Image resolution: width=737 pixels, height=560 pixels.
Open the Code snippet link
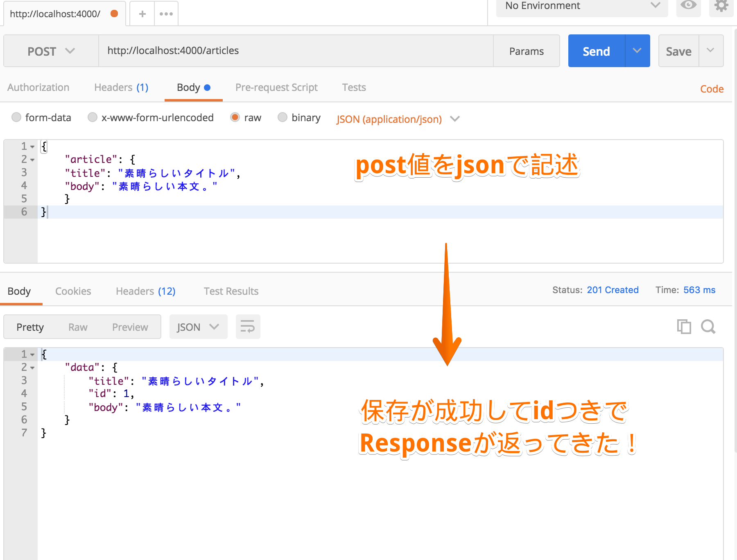pyautogui.click(x=712, y=89)
